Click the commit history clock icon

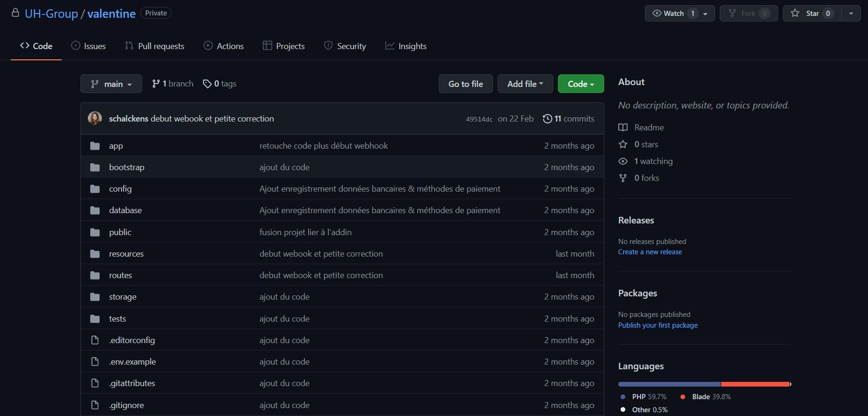547,119
